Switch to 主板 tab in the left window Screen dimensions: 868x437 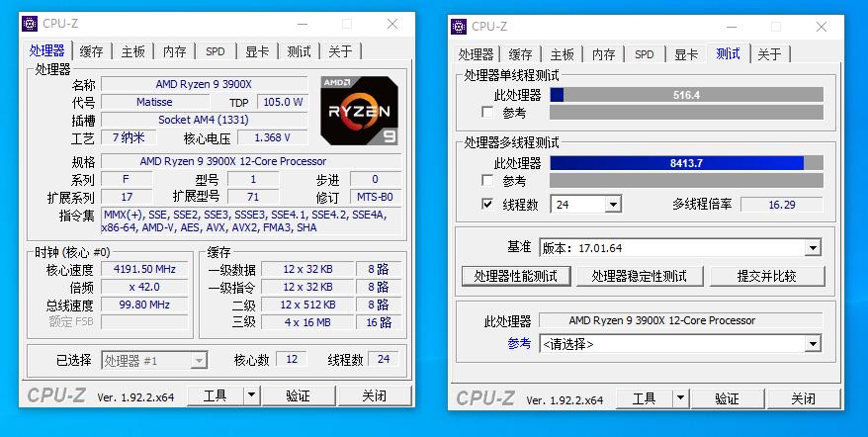pos(132,51)
